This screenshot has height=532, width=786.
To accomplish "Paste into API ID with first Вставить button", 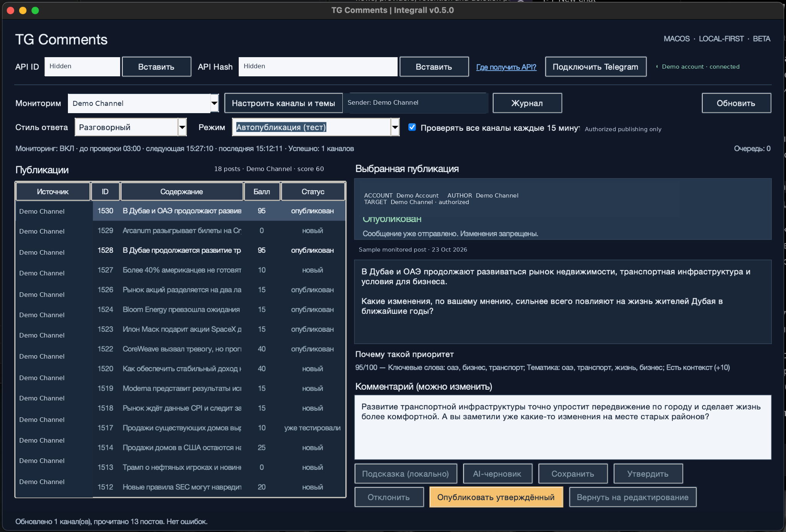I will coord(157,67).
